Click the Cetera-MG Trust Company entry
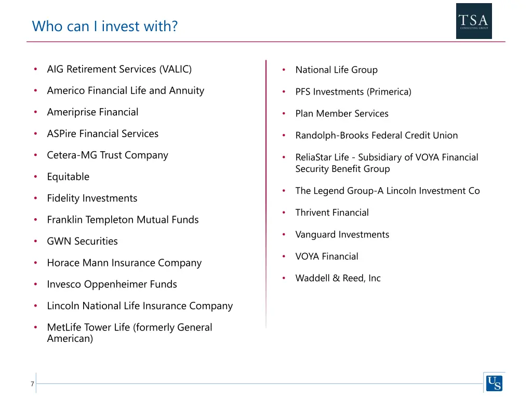Screen dimensions: 532x399 [108, 155]
